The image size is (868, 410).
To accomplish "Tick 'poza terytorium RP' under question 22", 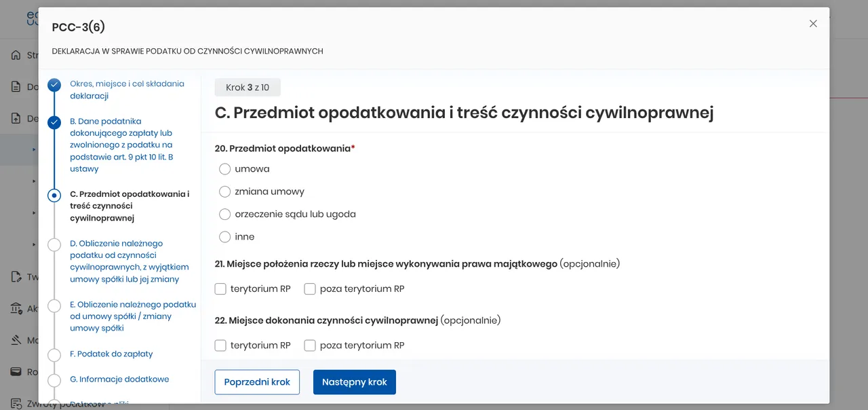I will pos(310,346).
